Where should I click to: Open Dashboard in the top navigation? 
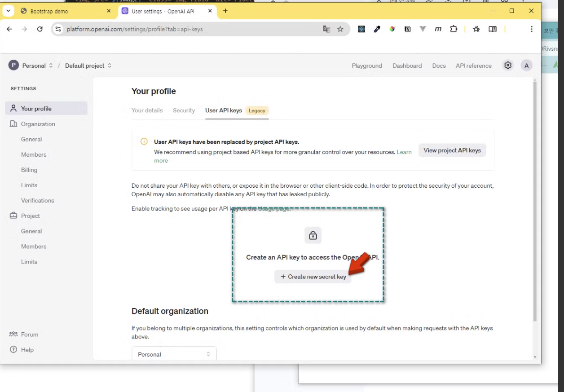pos(407,66)
